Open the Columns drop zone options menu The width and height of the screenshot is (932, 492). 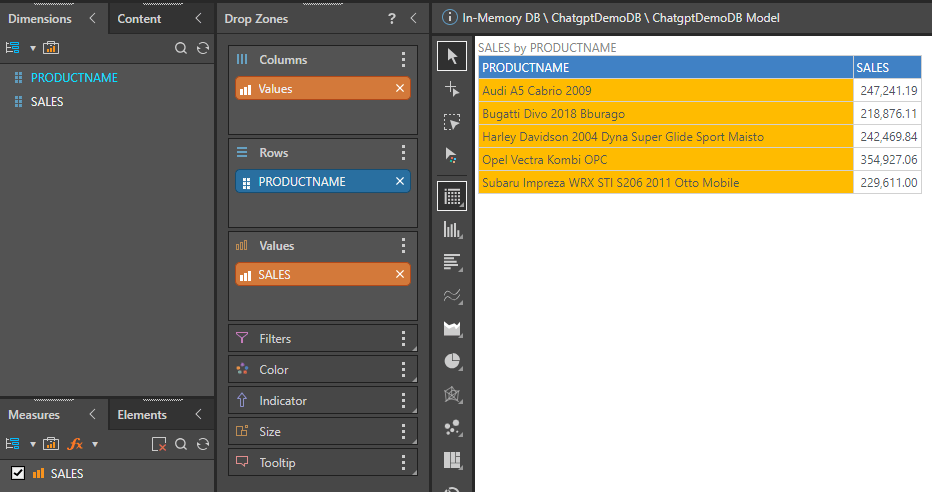tap(403, 60)
